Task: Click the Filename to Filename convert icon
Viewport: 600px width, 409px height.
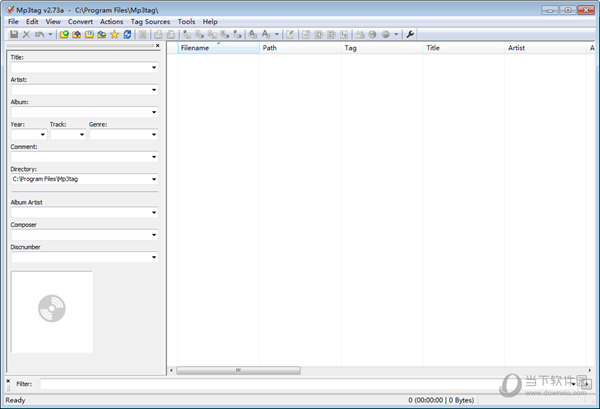Action: coord(212,34)
